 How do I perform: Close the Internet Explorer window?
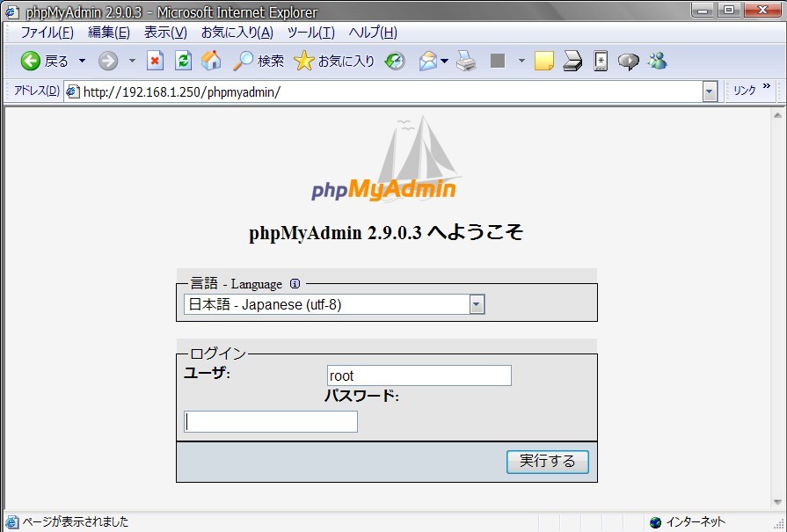pos(763,10)
